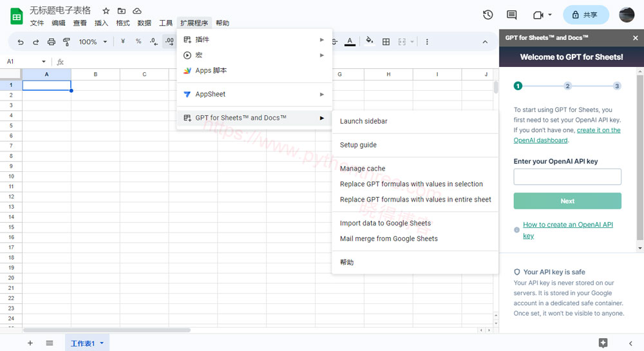Click the OpenAI API key input field
This screenshot has height=351, width=644.
567,176
